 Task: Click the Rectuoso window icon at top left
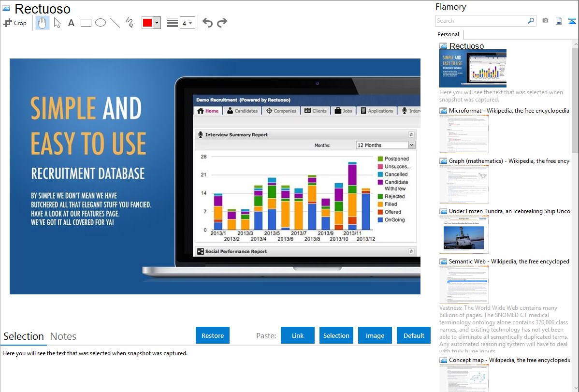tap(6, 8)
